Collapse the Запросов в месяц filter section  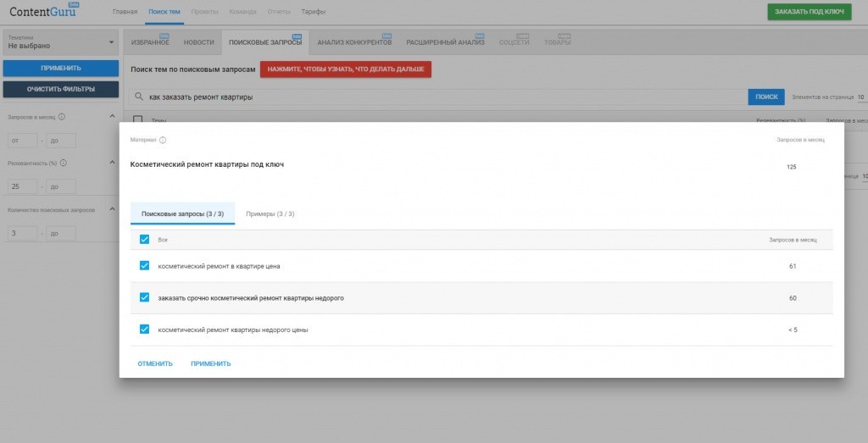pyautogui.click(x=112, y=117)
